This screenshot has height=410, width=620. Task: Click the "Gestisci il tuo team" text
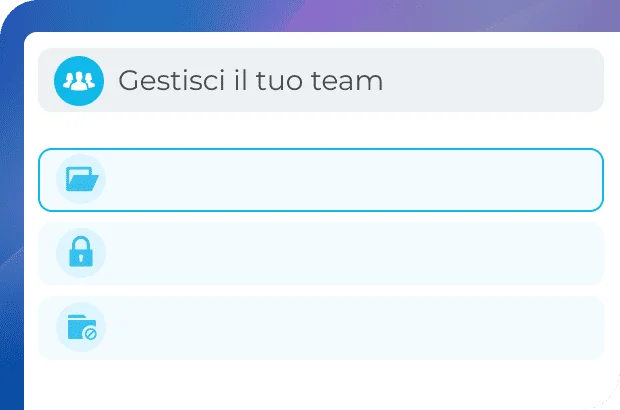(250, 81)
